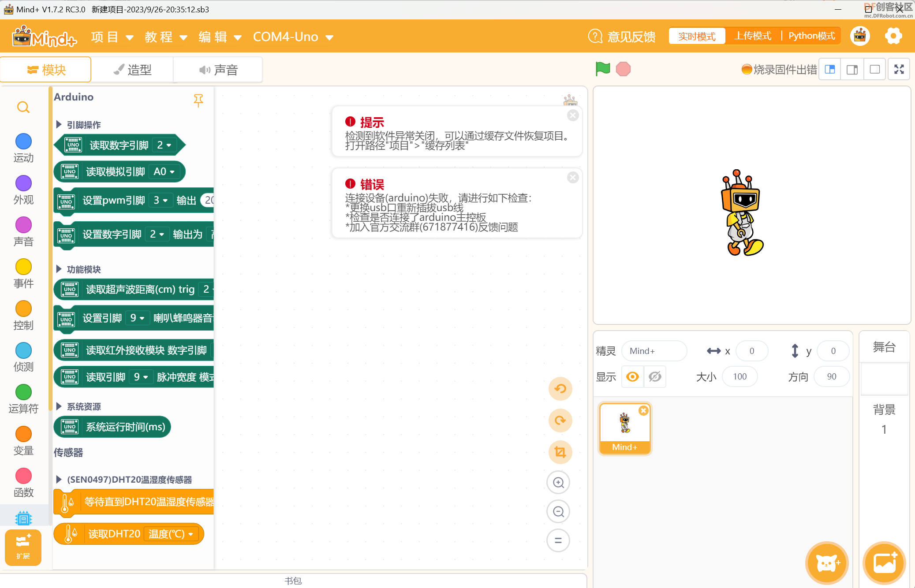
Task: Select the 侦测 light-blue category
Action: tap(23, 357)
